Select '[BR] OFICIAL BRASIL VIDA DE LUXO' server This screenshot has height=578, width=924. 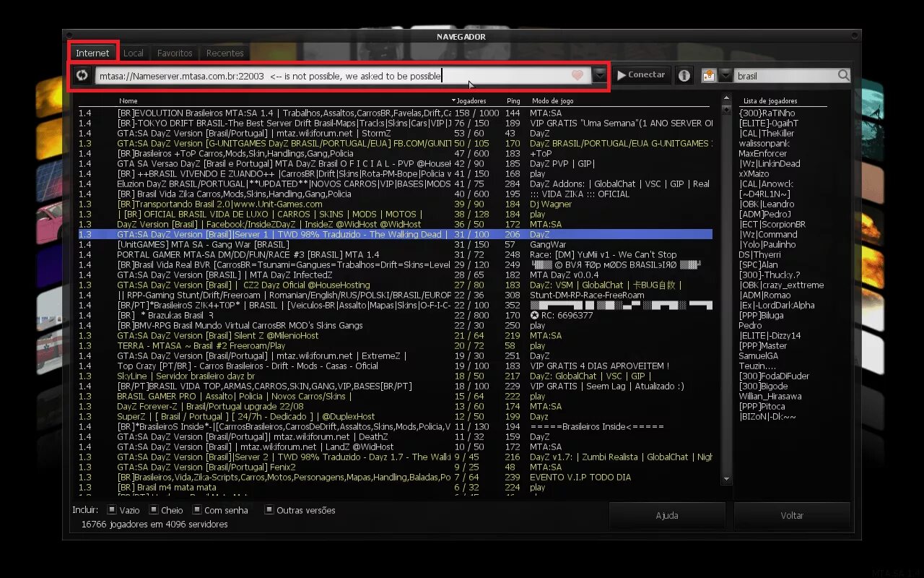click(396, 214)
